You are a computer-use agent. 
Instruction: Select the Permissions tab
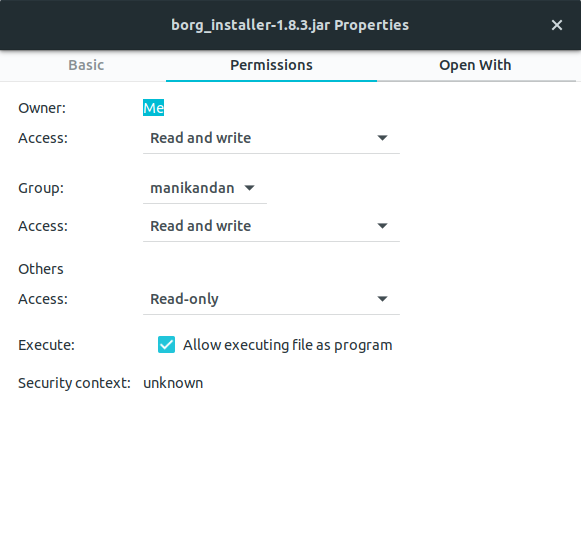[x=271, y=65]
